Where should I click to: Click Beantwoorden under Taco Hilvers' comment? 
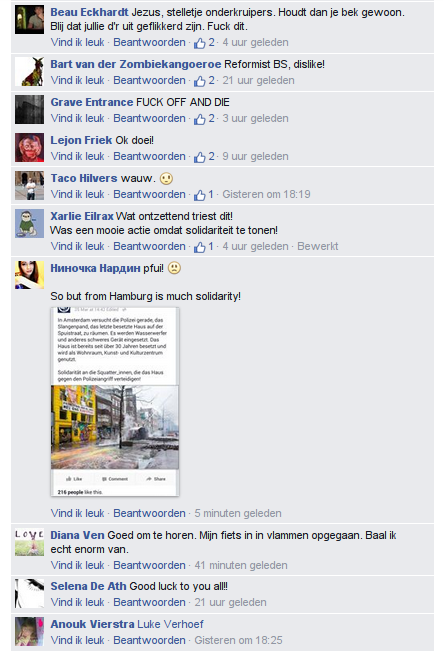149,194
